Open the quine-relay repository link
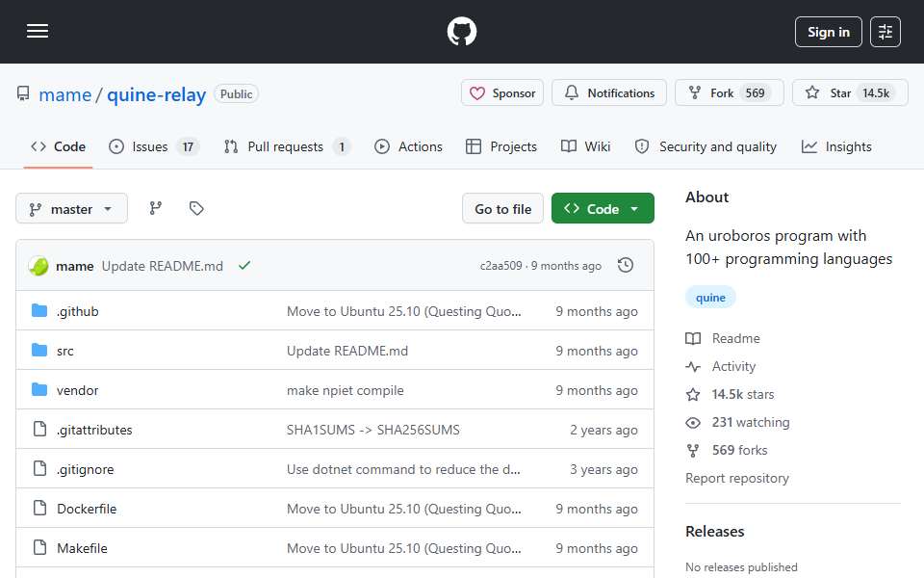The width and height of the screenshot is (924, 578). point(156,94)
